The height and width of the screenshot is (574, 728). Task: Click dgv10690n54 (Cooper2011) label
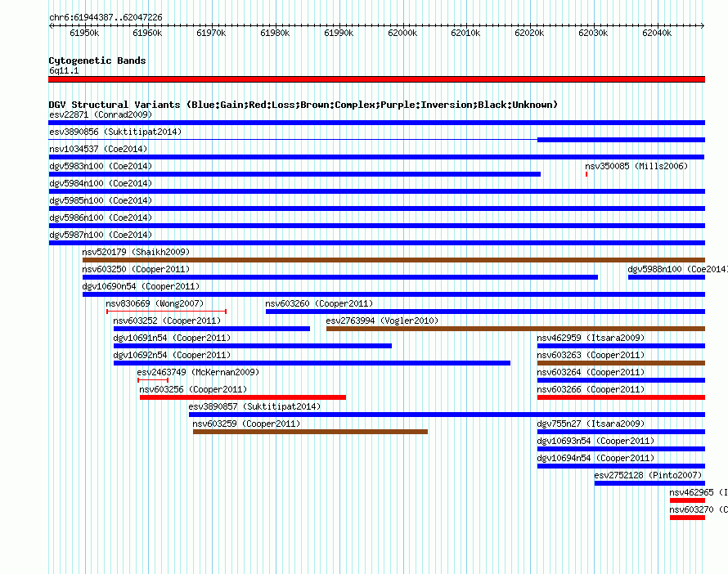141,286
